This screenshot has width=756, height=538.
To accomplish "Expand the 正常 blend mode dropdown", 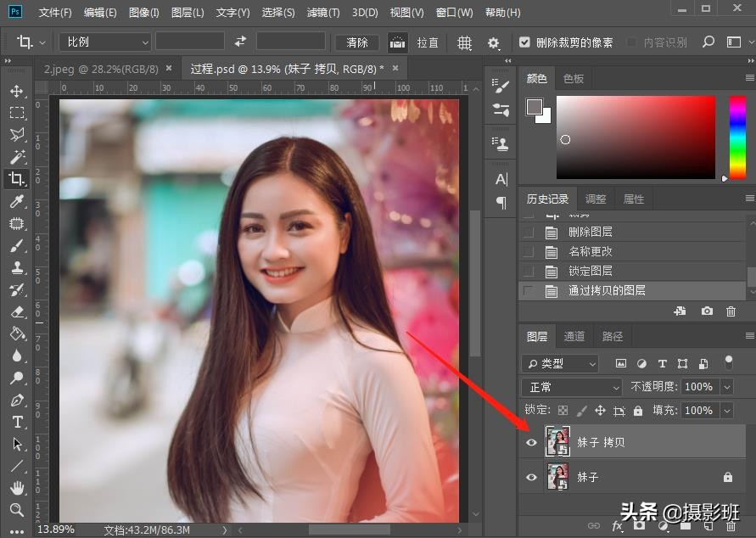I will click(573, 387).
